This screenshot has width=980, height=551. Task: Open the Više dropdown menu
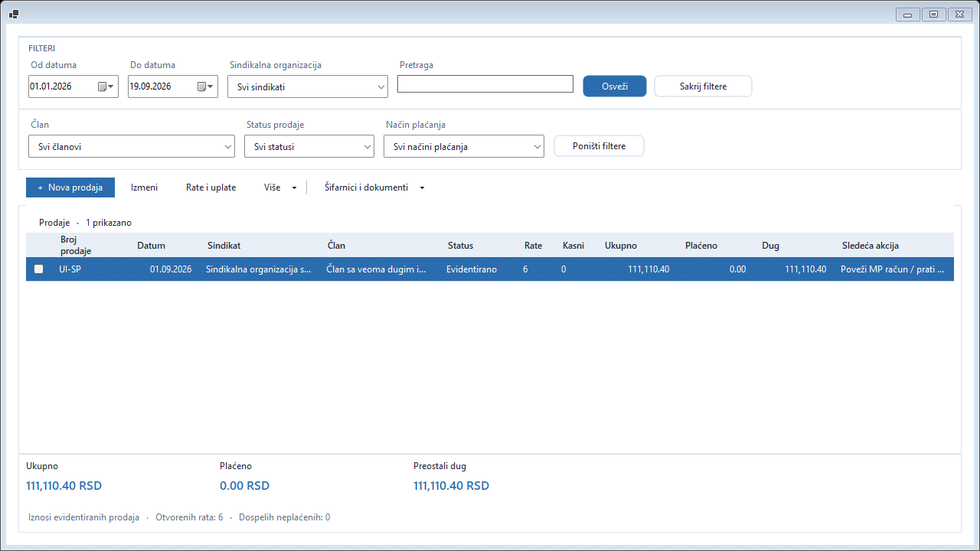point(280,187)
